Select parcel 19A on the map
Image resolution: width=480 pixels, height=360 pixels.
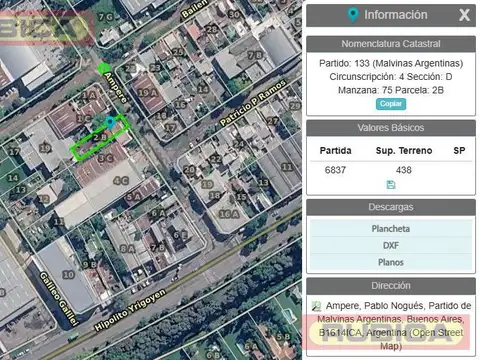point(148,93)
